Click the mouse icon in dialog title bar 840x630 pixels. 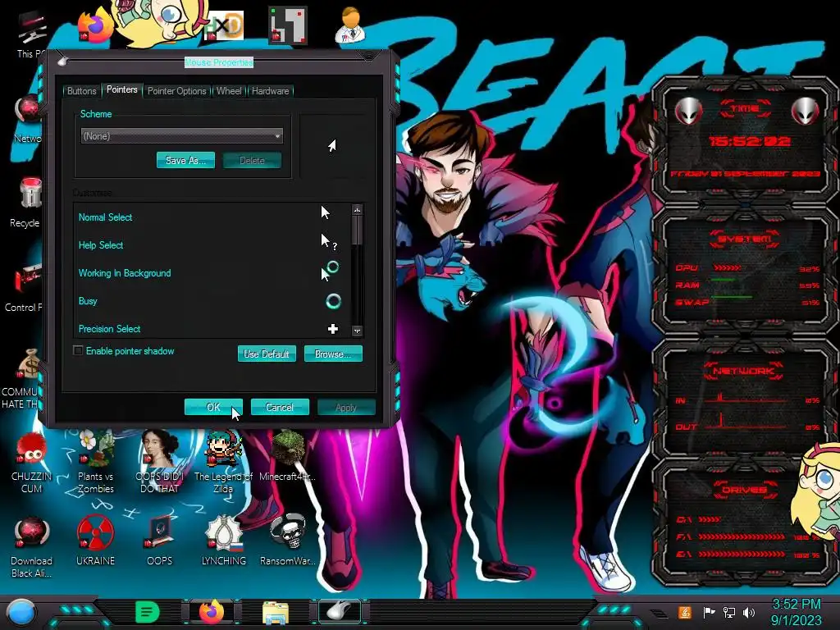(62, 61)
